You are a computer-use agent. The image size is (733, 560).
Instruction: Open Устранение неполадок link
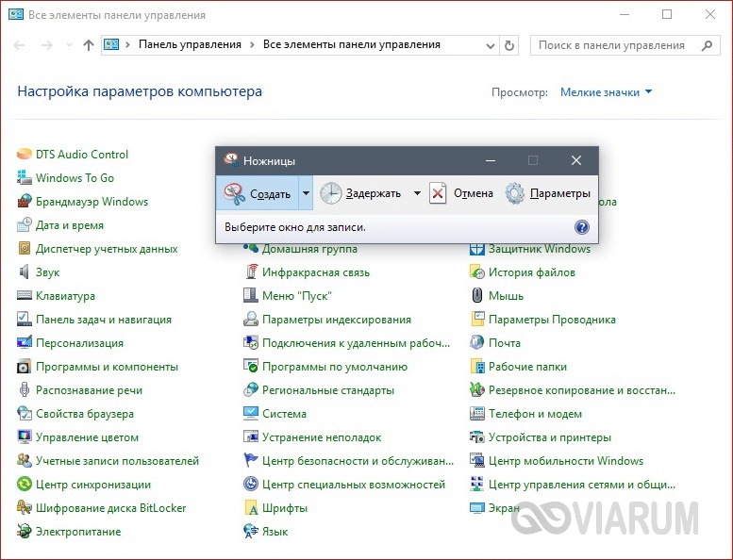pyautogui.click(x=322, y=437)
